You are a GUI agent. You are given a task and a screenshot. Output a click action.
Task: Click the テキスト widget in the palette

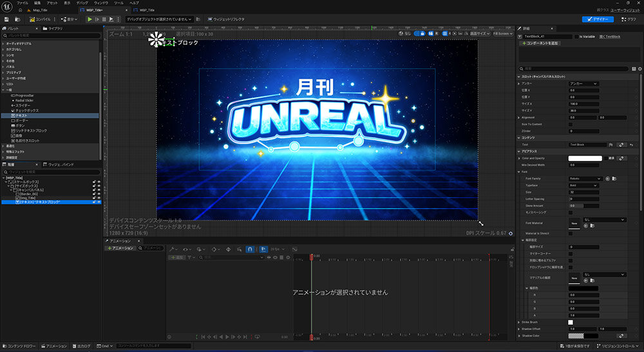23,115
